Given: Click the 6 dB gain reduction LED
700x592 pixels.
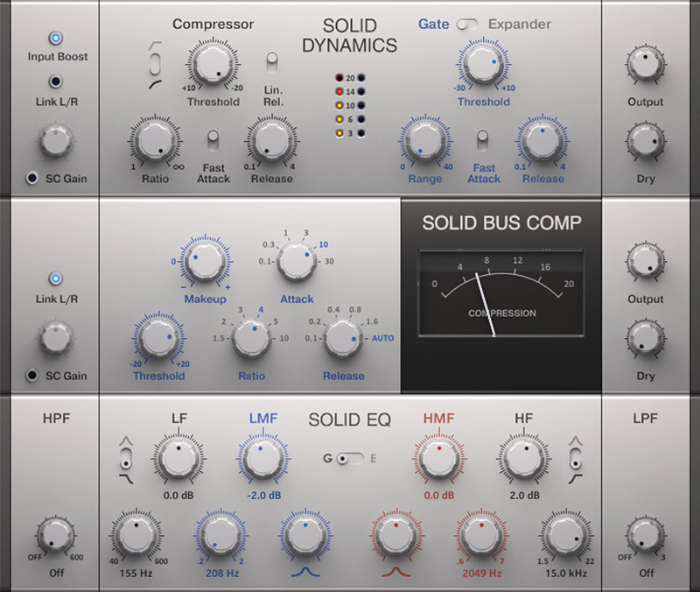Looking at the screenshot, I should pos(339,119).
